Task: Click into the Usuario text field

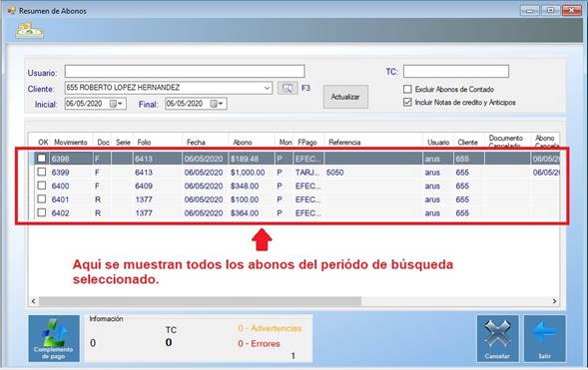Action: click(185, 71)
